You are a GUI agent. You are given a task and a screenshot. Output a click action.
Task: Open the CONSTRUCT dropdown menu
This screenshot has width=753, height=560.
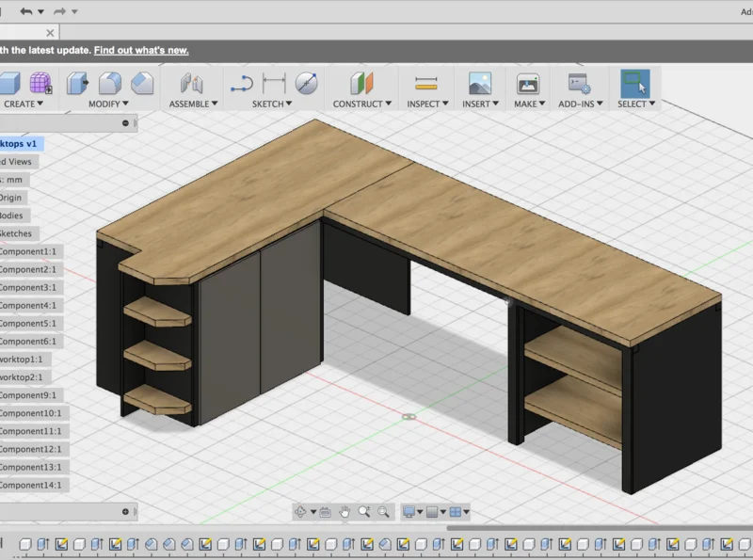point(362,104)
